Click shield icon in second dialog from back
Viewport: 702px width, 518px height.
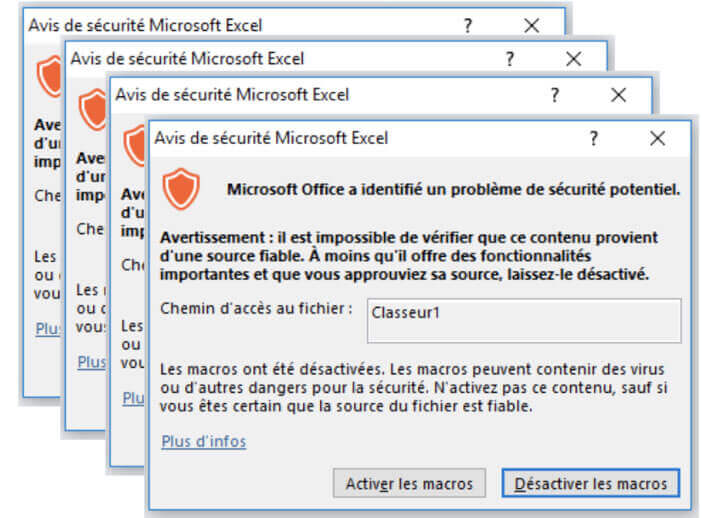[93, 110]
